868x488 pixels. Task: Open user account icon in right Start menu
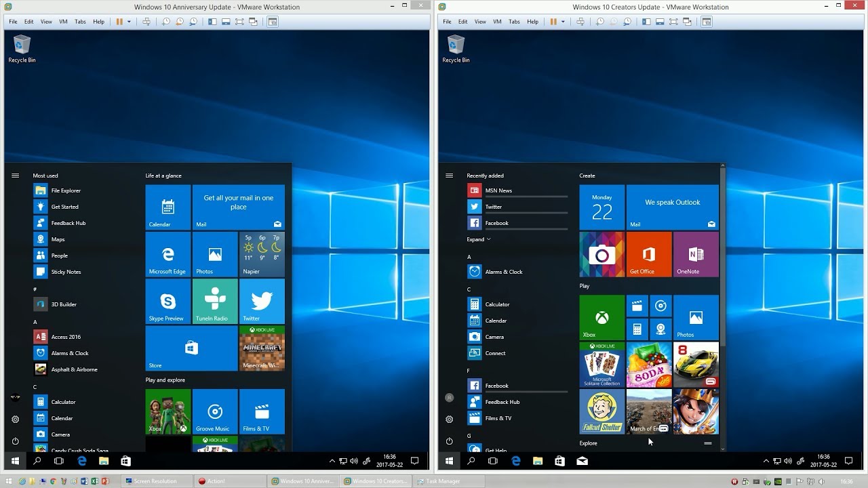449,398
